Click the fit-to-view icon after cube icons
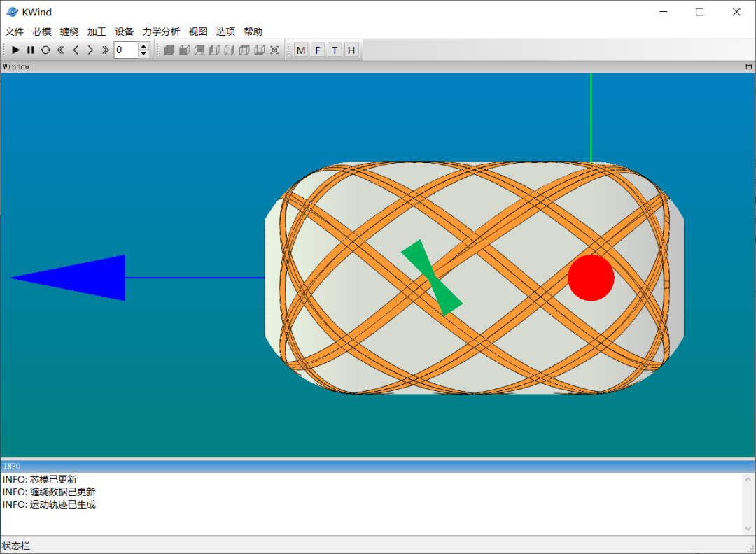Viewport: 756px width, 554px height. (x=274, y=50)
